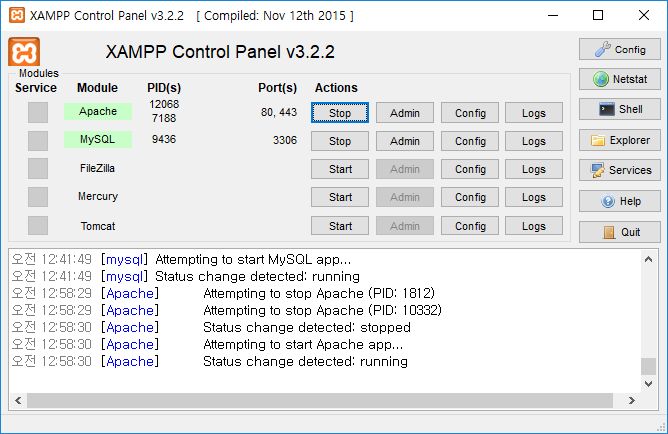View Tomcat Logs
This screenshot has width=668, height=434.
[534, 226]
